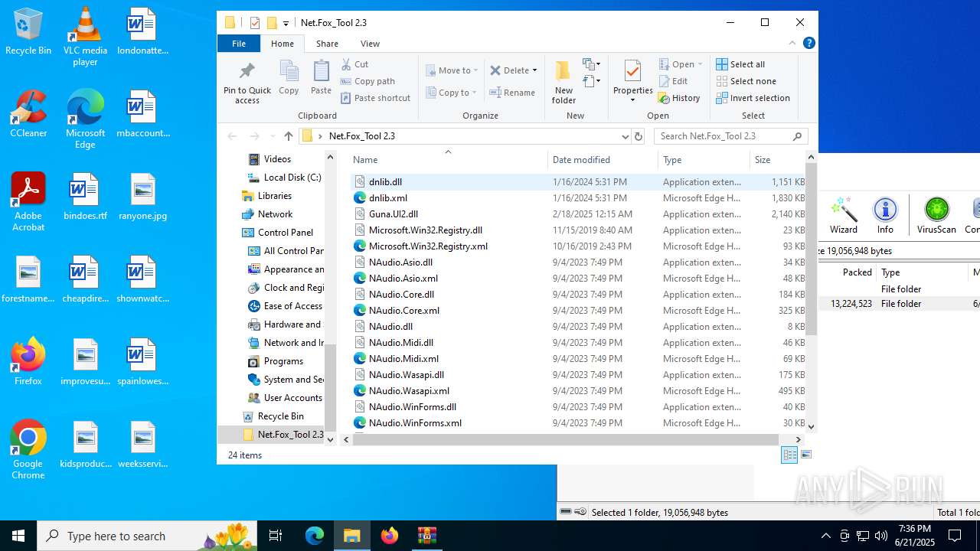Image resolution: width=980 pixels, height=551 pixels.
Task: Switch to Details view layout icon
Action: point(789,455)
